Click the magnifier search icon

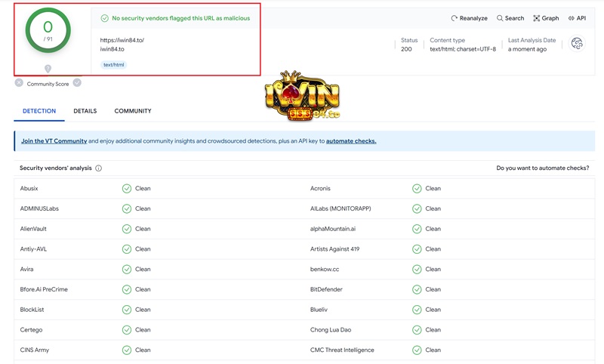tap(500, 18)
